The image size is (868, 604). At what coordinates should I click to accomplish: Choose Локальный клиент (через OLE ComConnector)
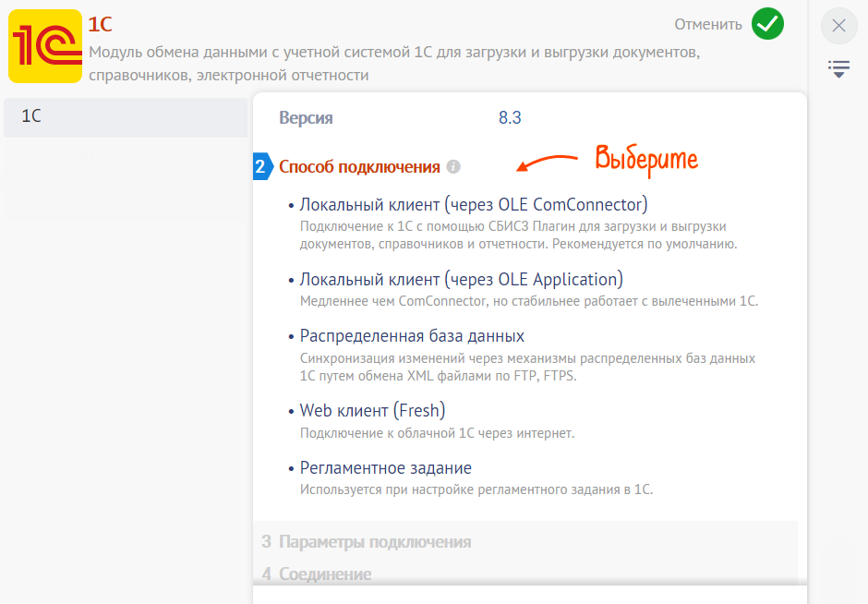[x=474, y=204]
